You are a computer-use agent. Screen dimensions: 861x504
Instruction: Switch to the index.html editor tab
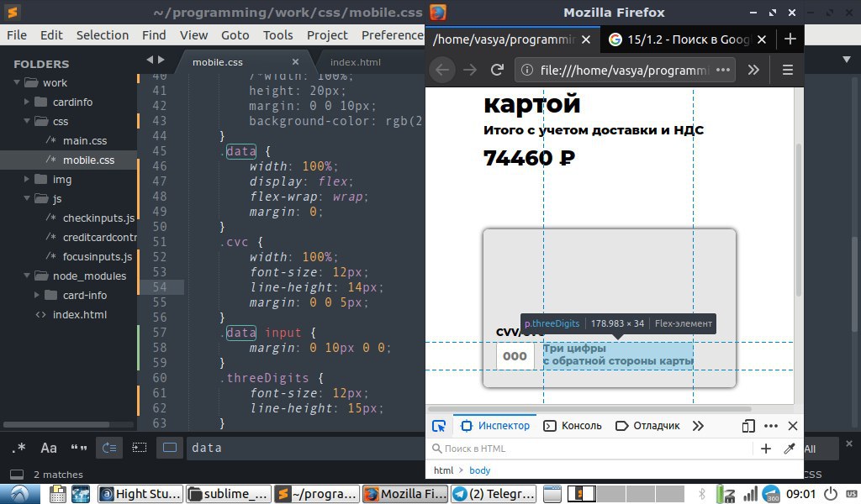356,62
